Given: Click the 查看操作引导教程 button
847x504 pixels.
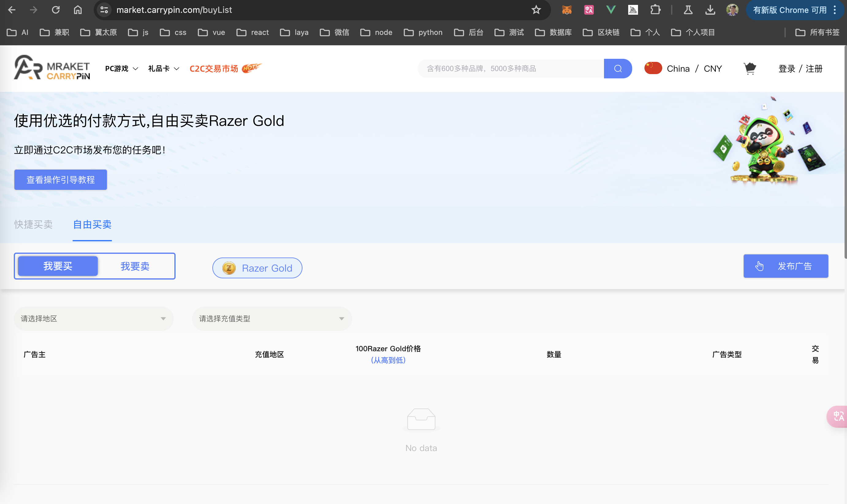Looking at the screenshot, I should tap(60, 180).
